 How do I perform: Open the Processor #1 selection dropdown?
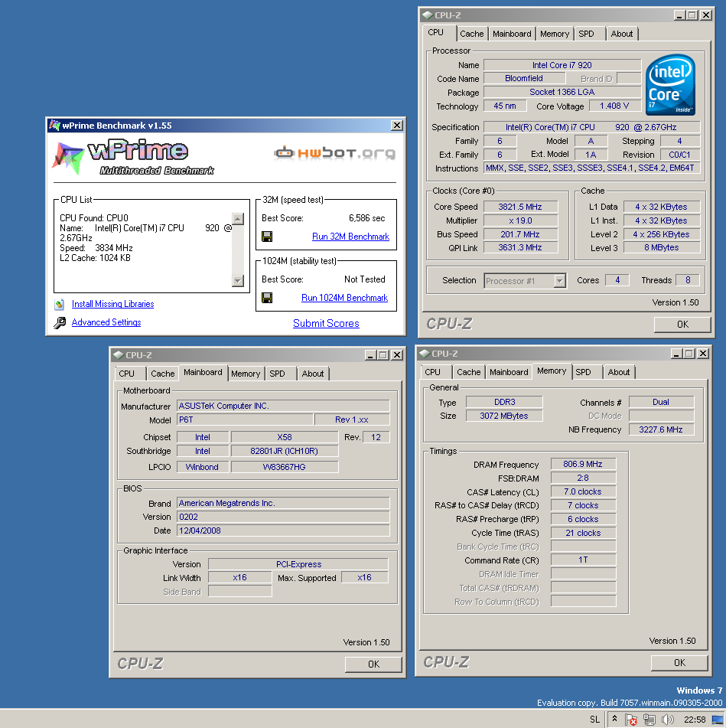tap(560, 281)
